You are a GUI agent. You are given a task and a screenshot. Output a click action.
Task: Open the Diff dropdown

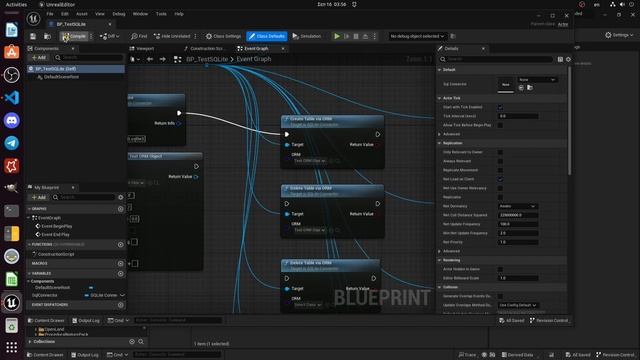[110, 36]
